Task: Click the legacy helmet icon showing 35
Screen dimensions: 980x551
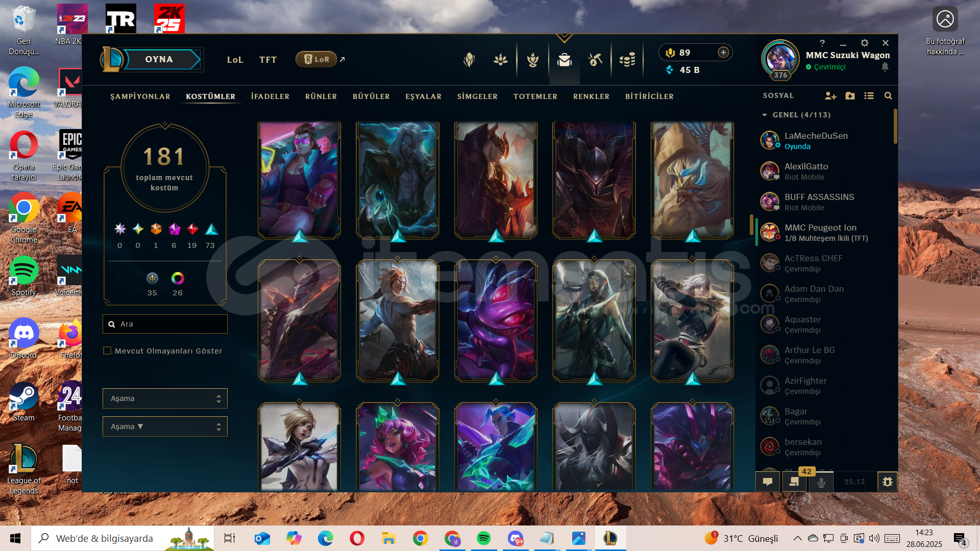Action: 152,278
